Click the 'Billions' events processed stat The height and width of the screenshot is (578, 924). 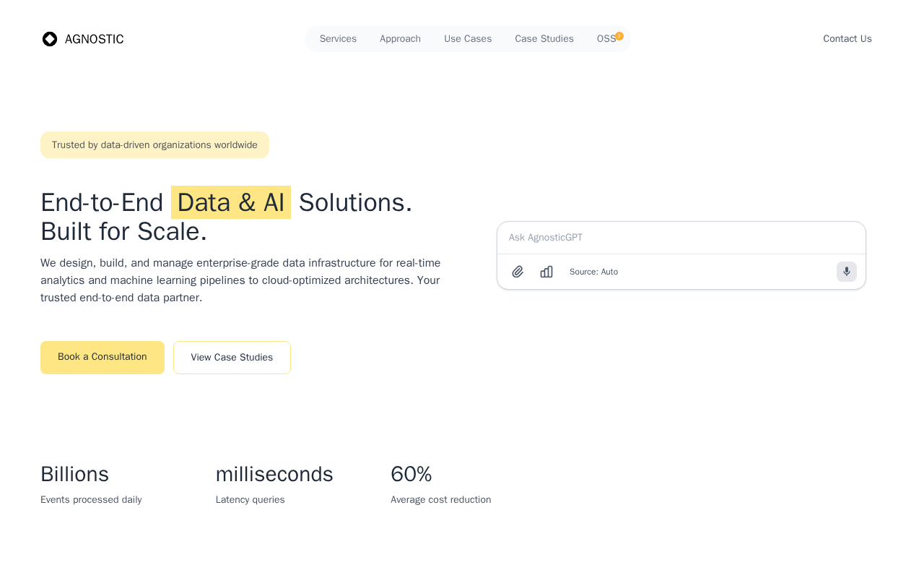click(x=75, y=475)
